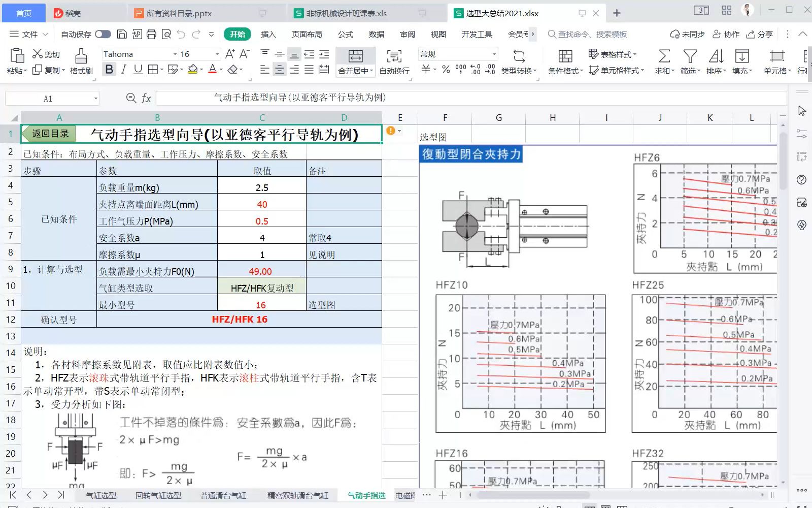Image resolution: width=812 pixels, height=508 pixels.
Task: Open the font size dropdown 16
Action: tap(217, 54)
